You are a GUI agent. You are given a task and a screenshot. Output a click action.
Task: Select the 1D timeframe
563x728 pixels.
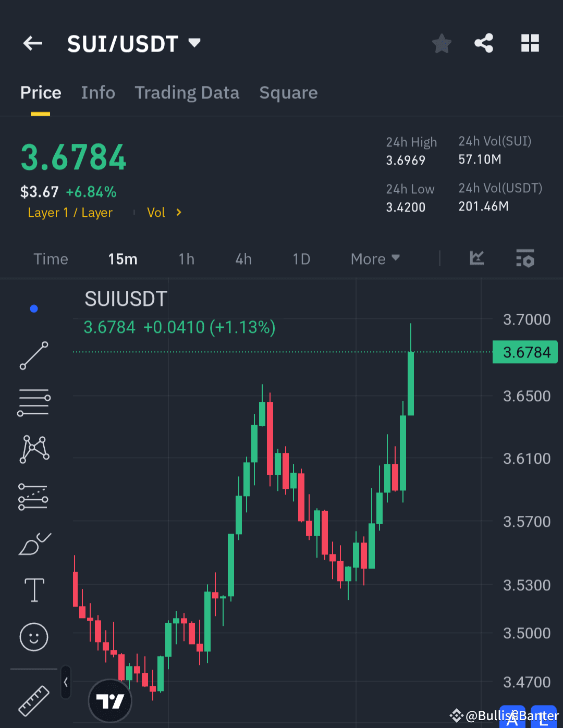pyautogui.click(x=301, y=259)
